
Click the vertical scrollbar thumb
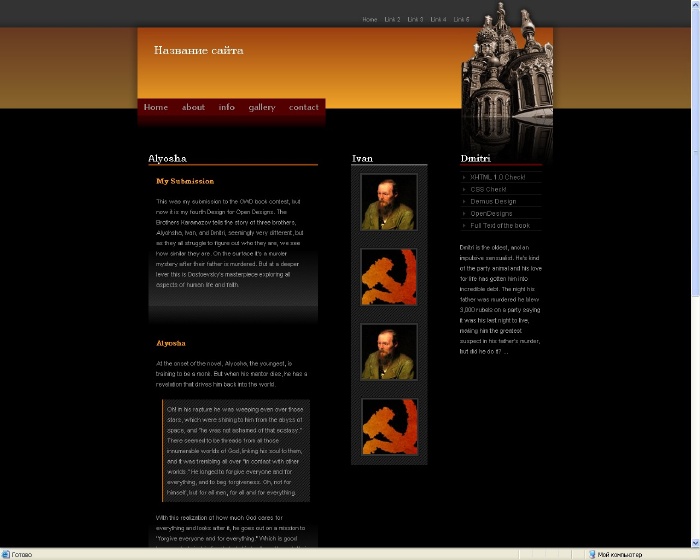tap(696, 152)
